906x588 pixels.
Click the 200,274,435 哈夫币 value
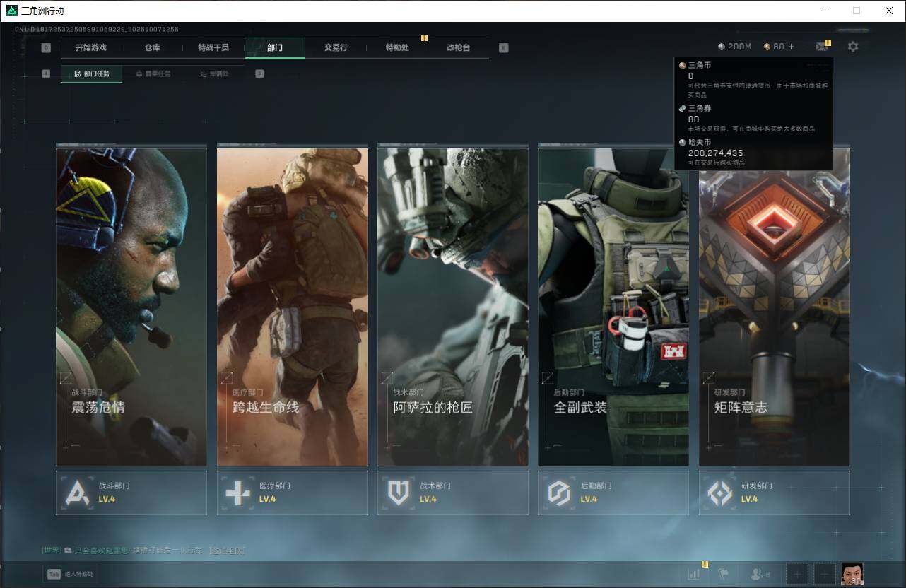[715, 153]
